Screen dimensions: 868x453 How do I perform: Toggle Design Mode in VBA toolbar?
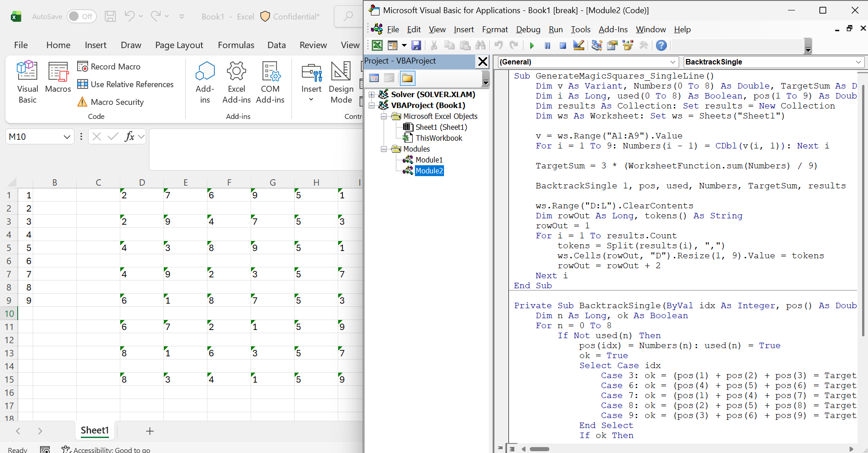(578, 45)
